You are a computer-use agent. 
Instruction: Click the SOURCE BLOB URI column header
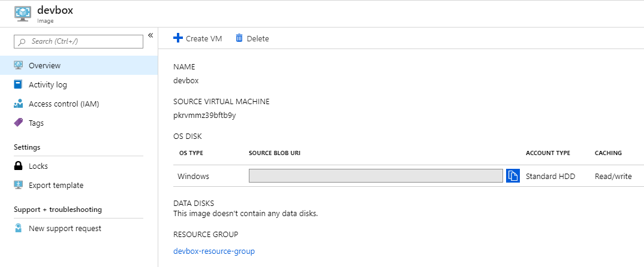pyautogui.click(x=275, y=153)
